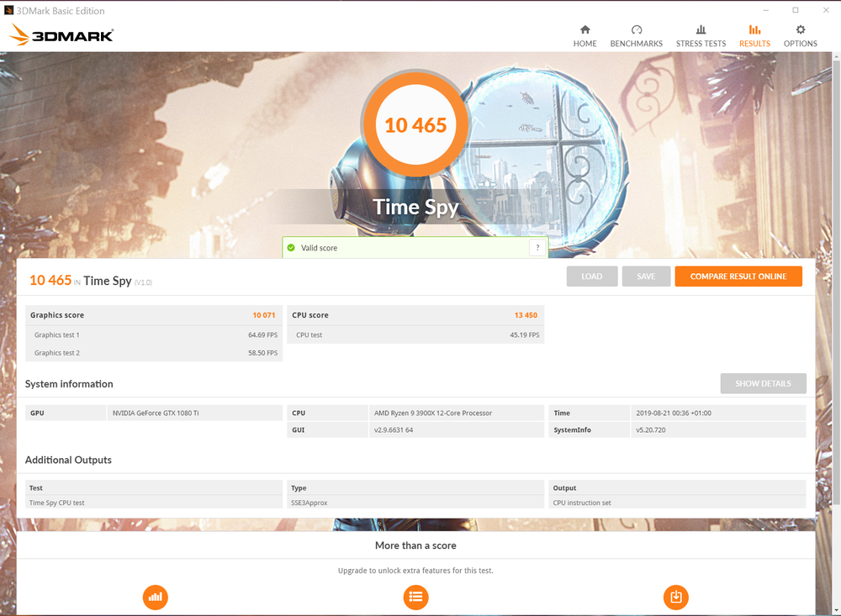
Task: Click the Show Details button
Action: 763,383
